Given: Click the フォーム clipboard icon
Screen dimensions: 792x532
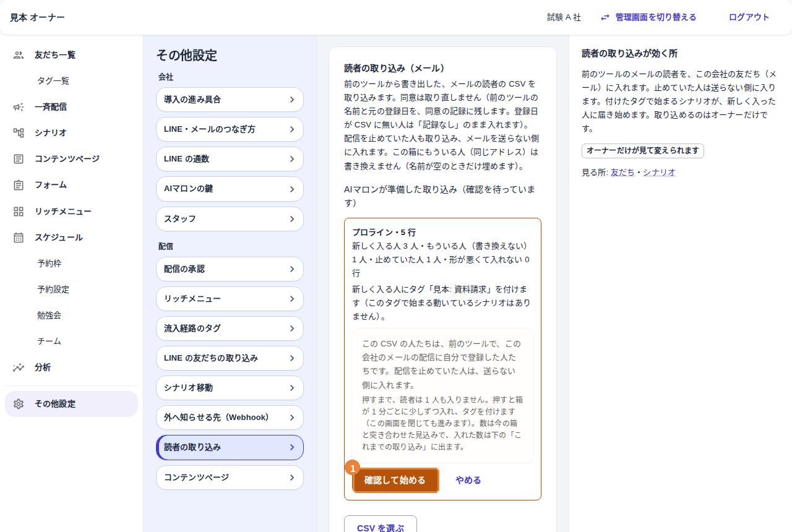Looking at the screenshot, I should point(19,185).
